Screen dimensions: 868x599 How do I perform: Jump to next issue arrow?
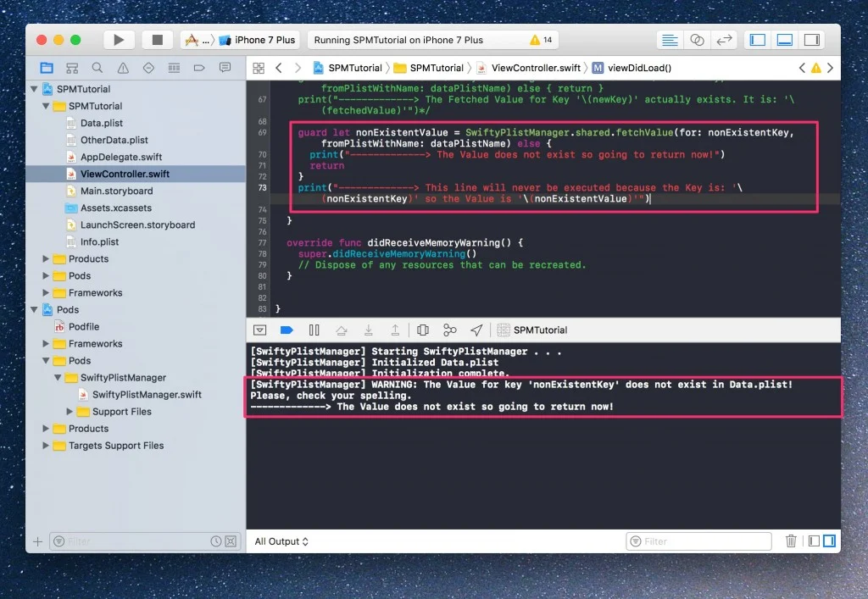pos(830,68)
